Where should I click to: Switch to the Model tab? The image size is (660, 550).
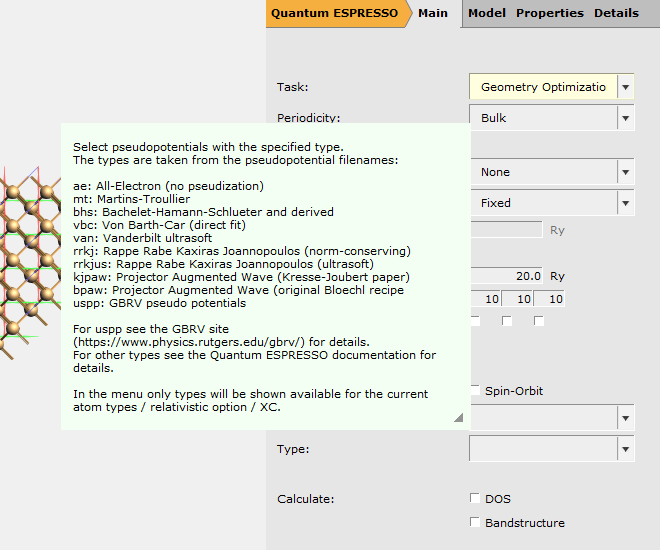(487, 13)
